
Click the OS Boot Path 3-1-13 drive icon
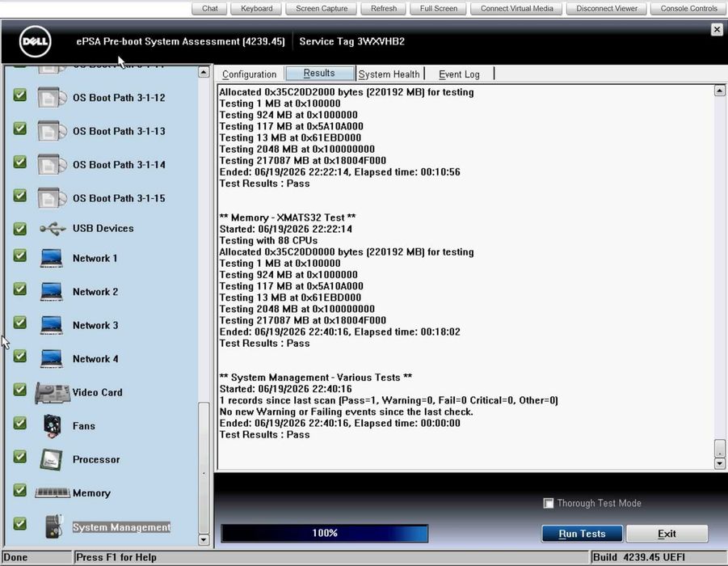51,131
